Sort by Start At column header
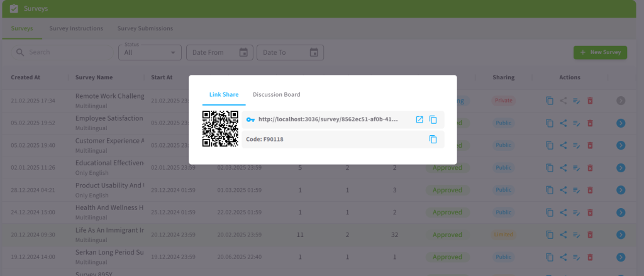The image size is (644, 276). 162,77
